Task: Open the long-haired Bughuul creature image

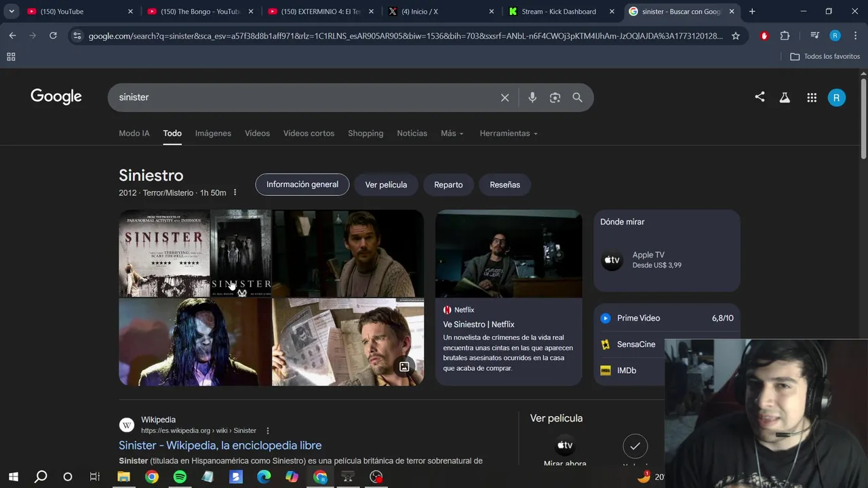Action: pos(195,342)
